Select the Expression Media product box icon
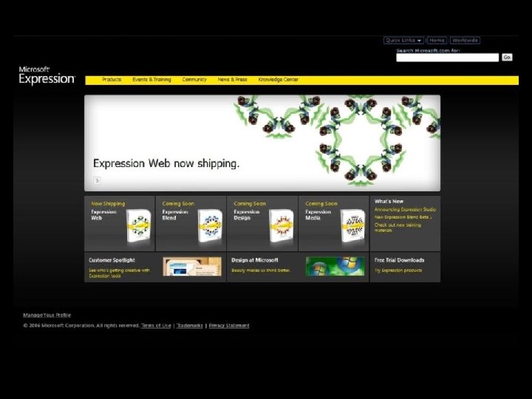The image size is (532, 399). pos(353,226)
